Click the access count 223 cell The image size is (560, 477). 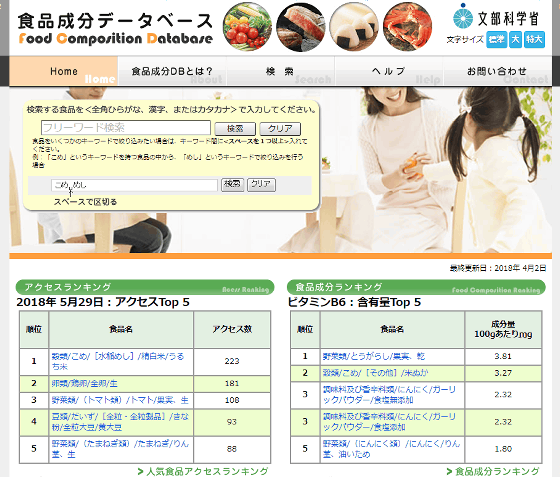[232, 361]
